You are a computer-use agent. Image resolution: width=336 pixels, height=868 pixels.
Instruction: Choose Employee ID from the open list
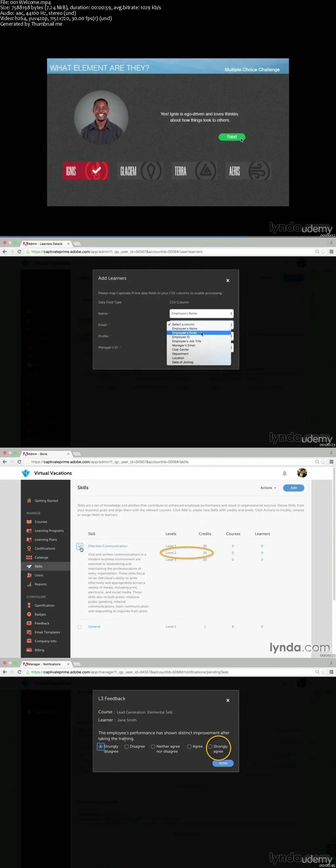pos(199,337)
